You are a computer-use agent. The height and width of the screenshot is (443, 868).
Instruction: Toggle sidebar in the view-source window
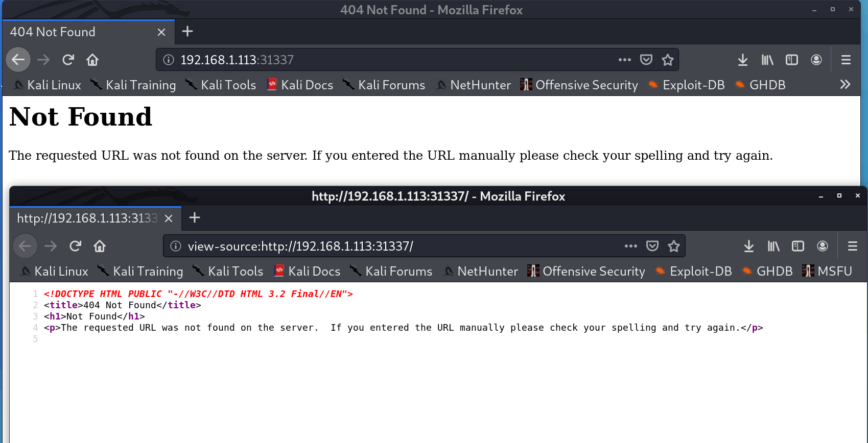pos(797,247)
